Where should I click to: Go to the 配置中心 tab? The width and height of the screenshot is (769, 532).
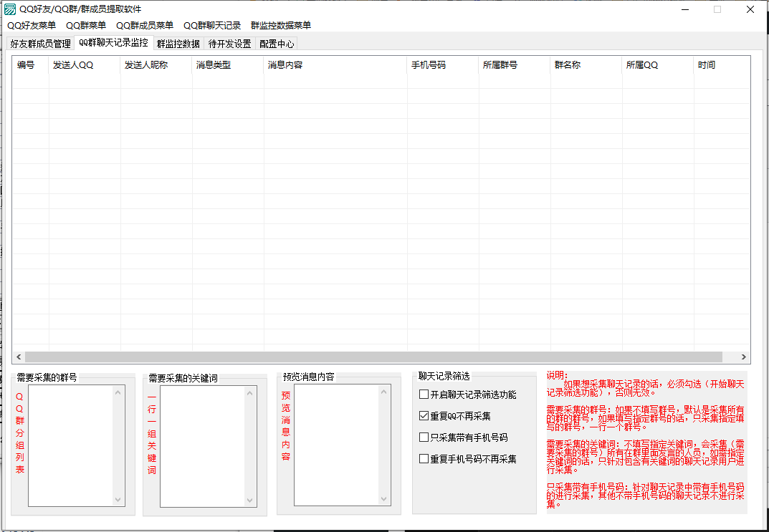click(277, 44)
